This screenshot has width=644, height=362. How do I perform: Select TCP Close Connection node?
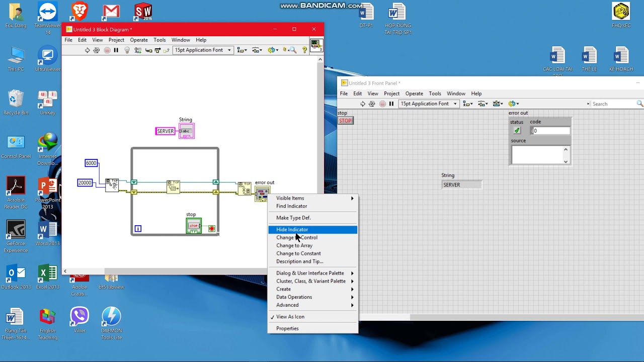coord(245,189)
